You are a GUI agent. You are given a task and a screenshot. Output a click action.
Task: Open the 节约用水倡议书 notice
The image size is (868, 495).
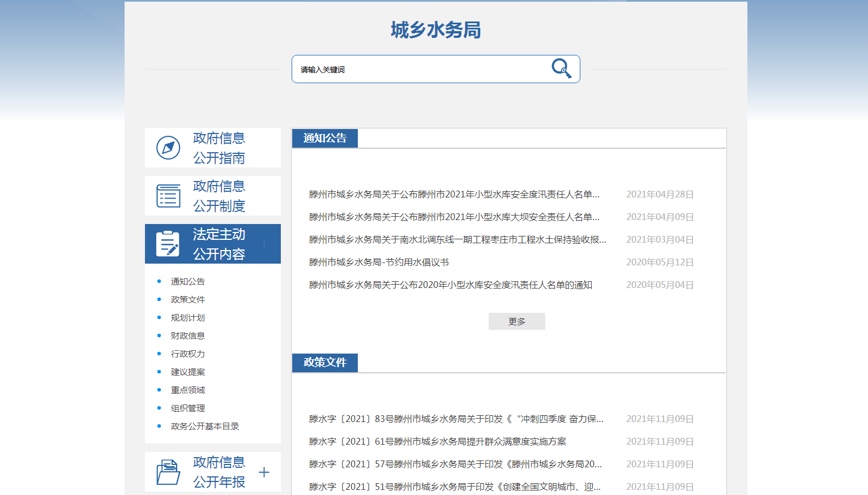(x=379, y=262)
